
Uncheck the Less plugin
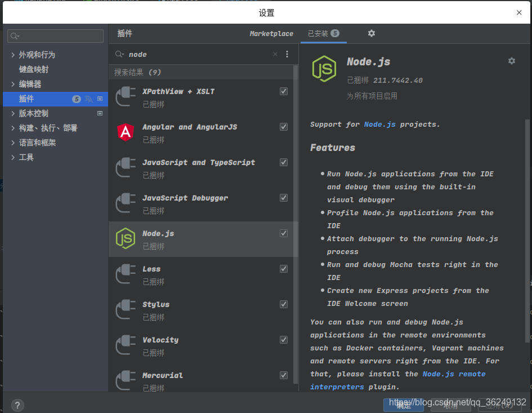284,268
